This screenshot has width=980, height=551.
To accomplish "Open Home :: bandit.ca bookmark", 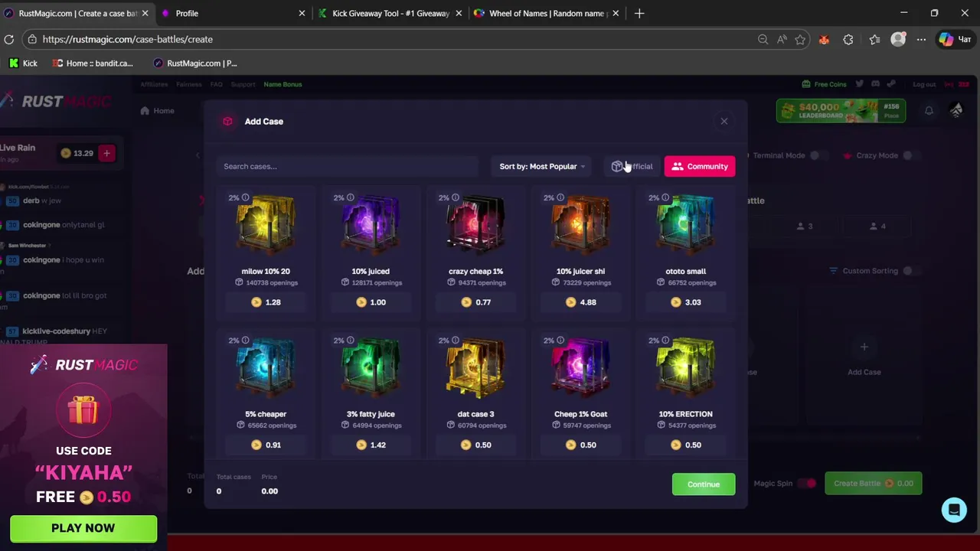I will tap(93, 64).
